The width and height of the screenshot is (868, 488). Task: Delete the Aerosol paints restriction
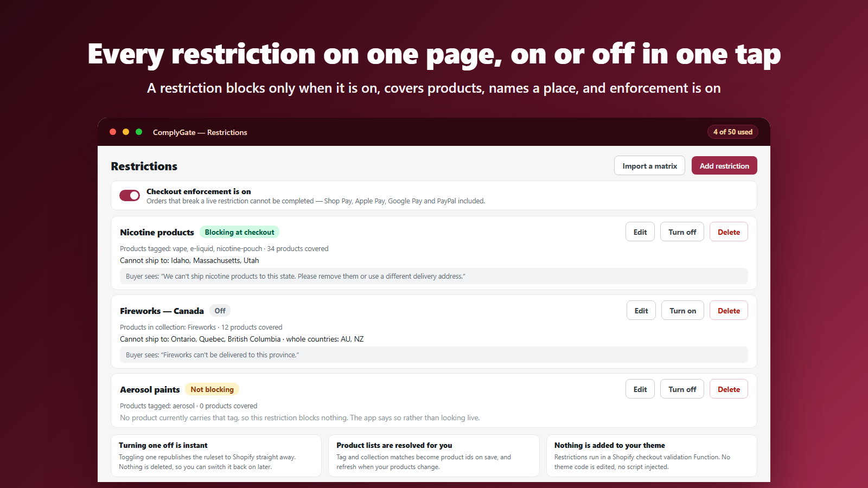tap(729, 389)
